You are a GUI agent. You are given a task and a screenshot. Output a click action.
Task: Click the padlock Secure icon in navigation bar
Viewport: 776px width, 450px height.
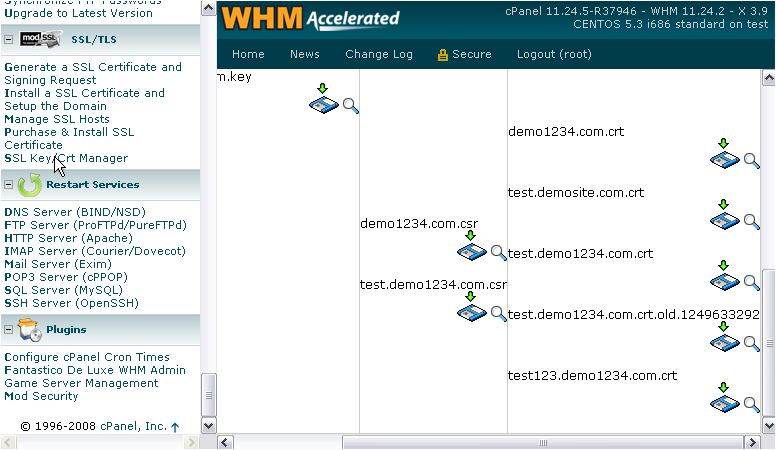442,55
